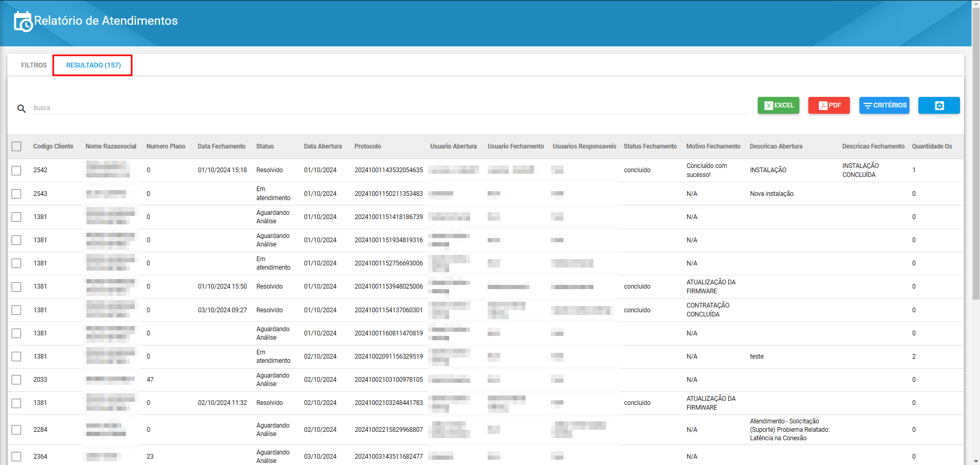Click the Protocolo column header
980x465 pixels.
[x=368, y=146]
